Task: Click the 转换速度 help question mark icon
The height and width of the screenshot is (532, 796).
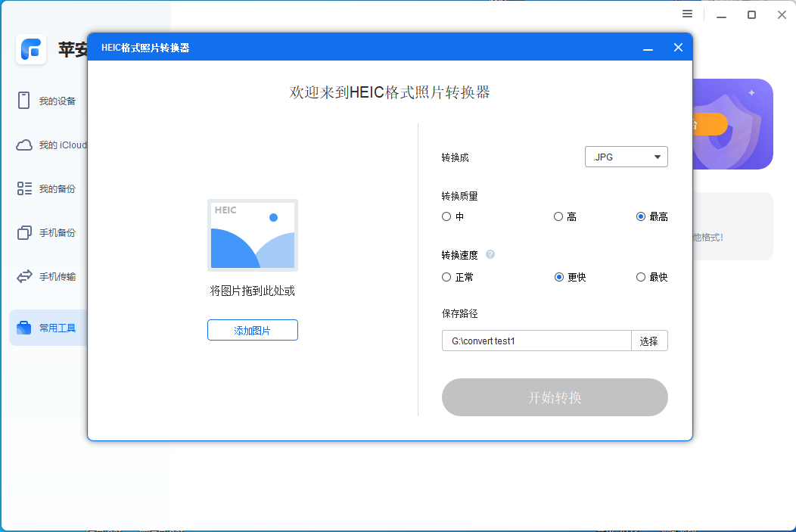Action: [x=490, y=255]
